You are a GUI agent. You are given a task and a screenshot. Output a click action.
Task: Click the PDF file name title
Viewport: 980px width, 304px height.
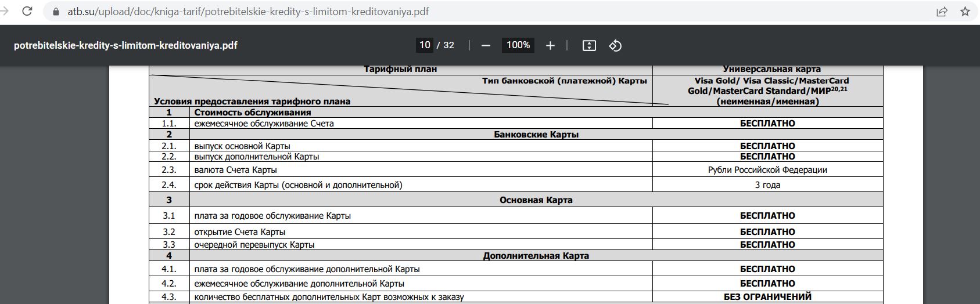tap(125, 45)
